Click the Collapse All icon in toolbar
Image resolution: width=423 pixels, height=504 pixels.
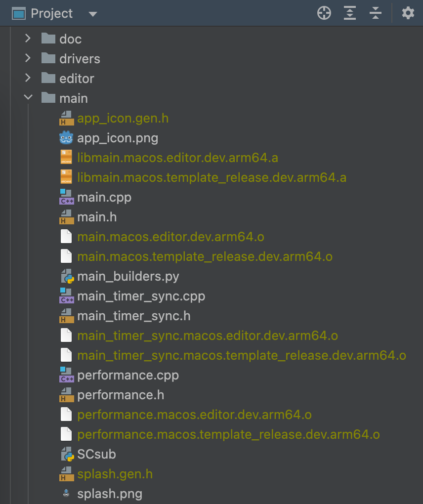click(376, 13)
